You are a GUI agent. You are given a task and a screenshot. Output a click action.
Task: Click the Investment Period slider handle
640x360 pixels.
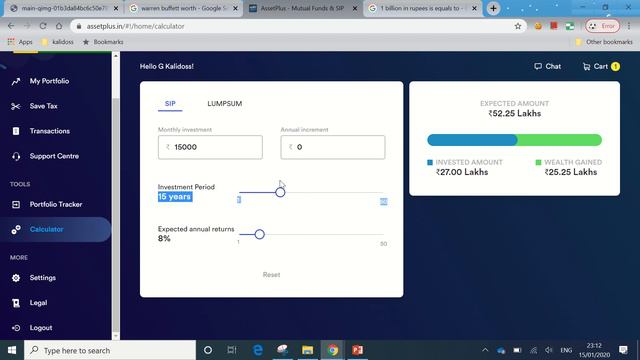tap(280, 192)
